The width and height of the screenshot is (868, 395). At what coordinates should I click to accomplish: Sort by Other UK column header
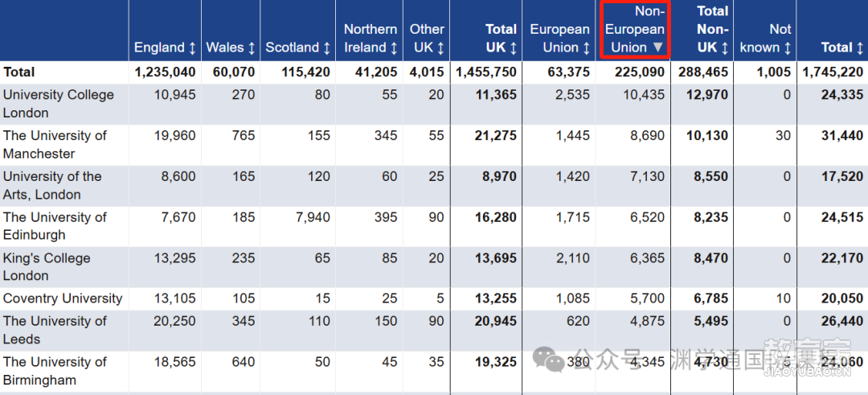[427, 39]
